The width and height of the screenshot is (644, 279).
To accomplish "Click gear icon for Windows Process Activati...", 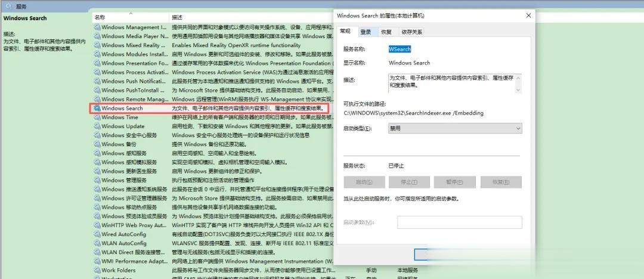I will click(x=97, y=72).
